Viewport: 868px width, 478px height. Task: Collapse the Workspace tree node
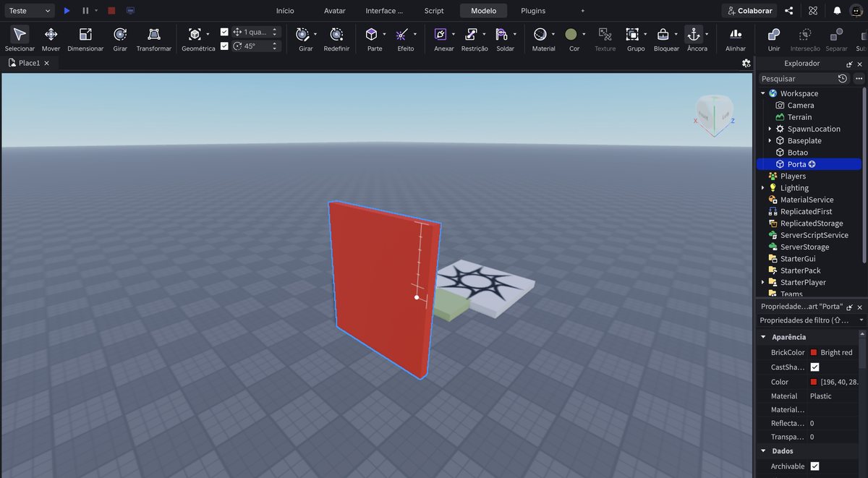coord(762,93)
